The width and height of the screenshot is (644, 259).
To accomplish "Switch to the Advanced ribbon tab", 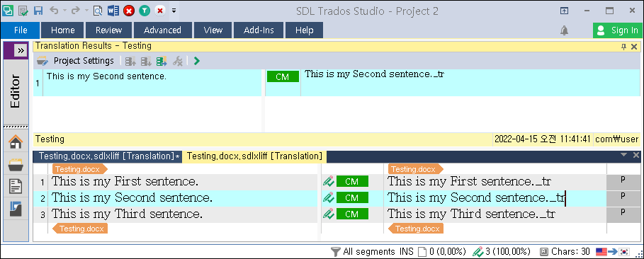I will point(163,30).
